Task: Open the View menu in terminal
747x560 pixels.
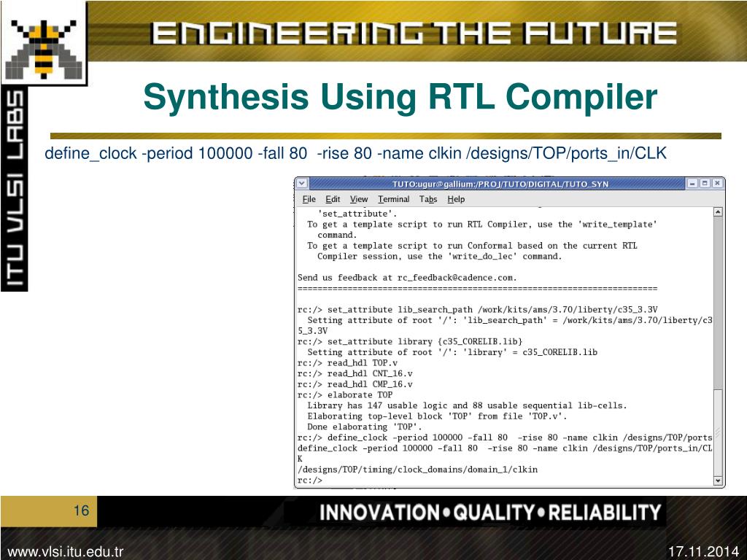Action: tap(359, 199)
